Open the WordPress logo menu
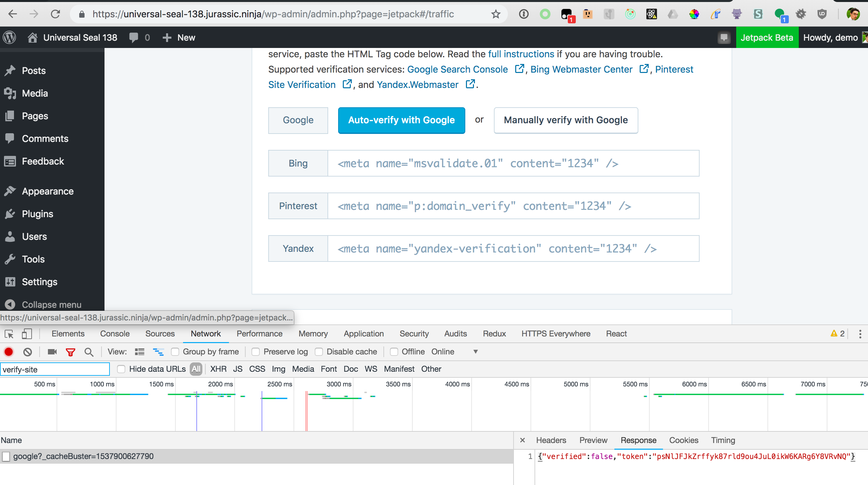Screen dimensions: 868x485 coord(10,37)
